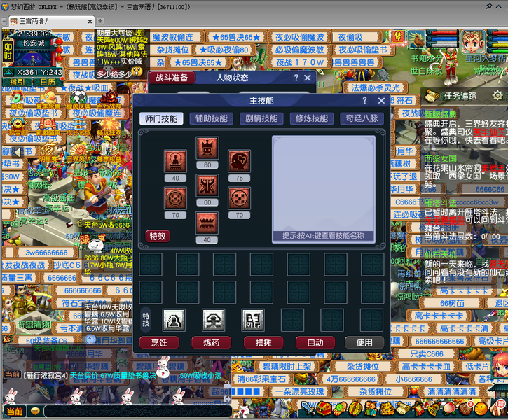Click the chevron at window top right
This screenshot has height=420, width=508.
[499, 6]
